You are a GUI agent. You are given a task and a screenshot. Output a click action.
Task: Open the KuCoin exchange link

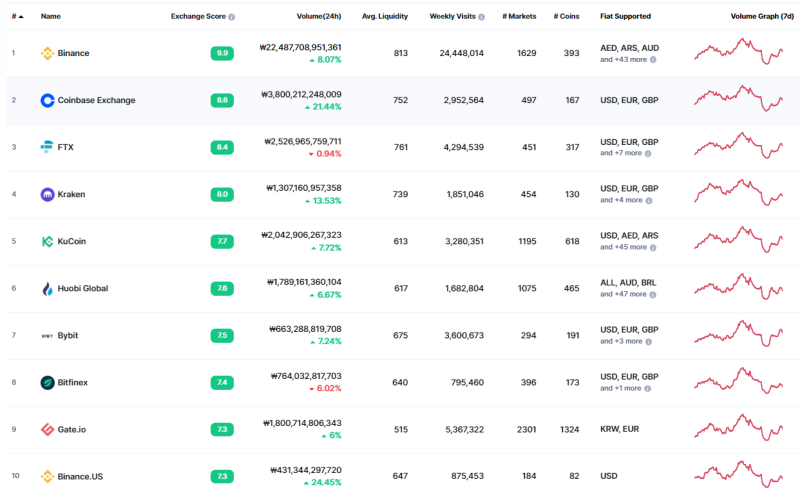(71, 241)
